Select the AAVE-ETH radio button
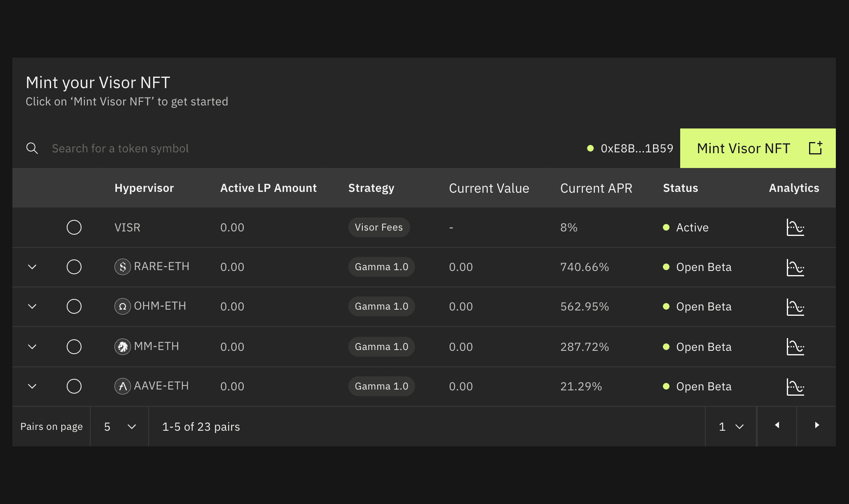Screen dimensions: 849x504 (74, 386)
